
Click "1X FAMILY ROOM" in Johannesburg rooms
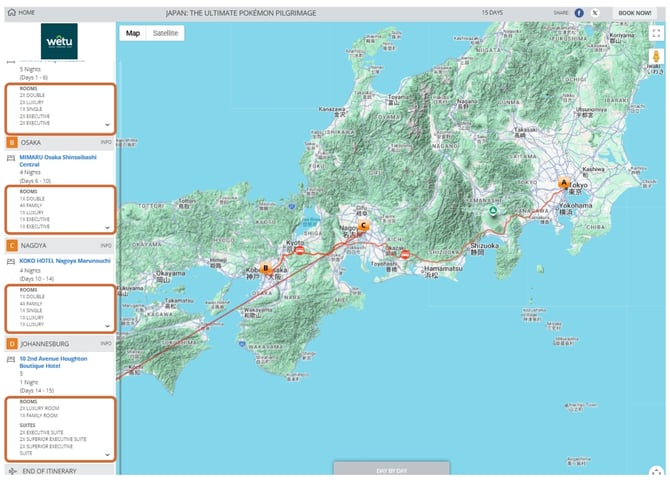coord(38,415)
